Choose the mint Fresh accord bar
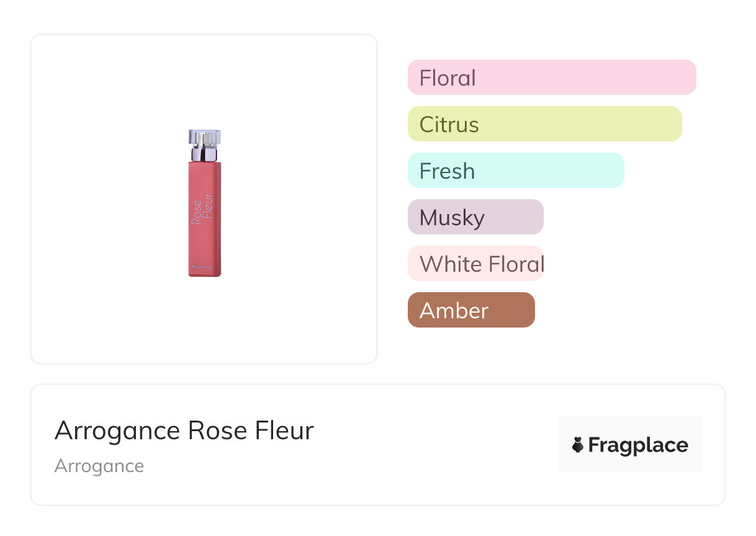The width and height of the screenshot is (756, 536). point(515,171)
